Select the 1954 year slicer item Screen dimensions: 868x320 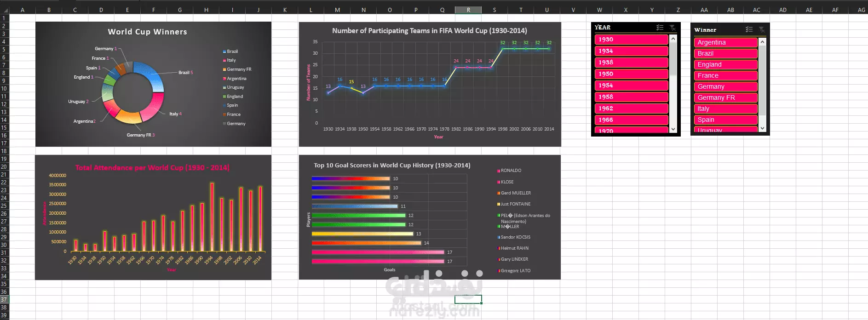tap(631, 86)
